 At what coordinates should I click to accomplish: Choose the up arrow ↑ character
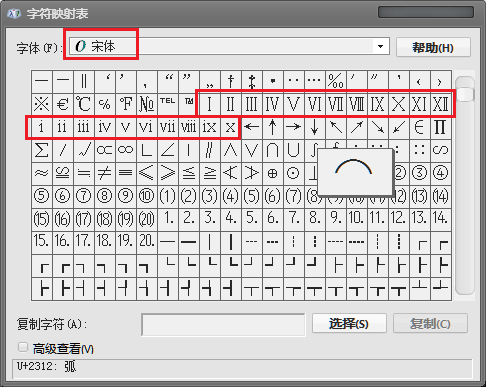pos(273,127)
